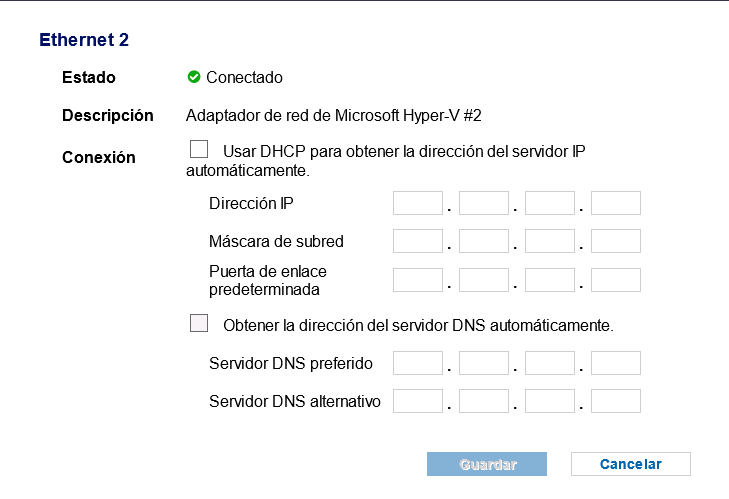Click the Cancelar button

631,464
